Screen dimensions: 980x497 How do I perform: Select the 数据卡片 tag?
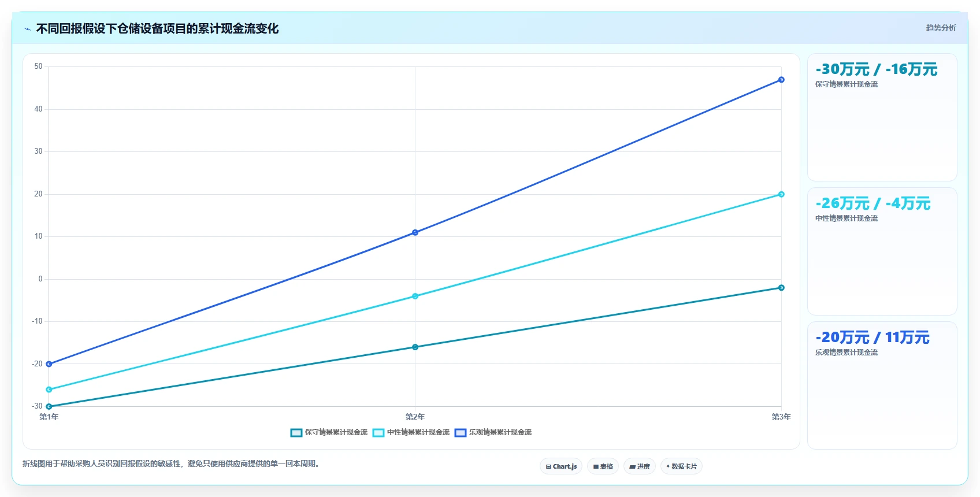[681, 466]
